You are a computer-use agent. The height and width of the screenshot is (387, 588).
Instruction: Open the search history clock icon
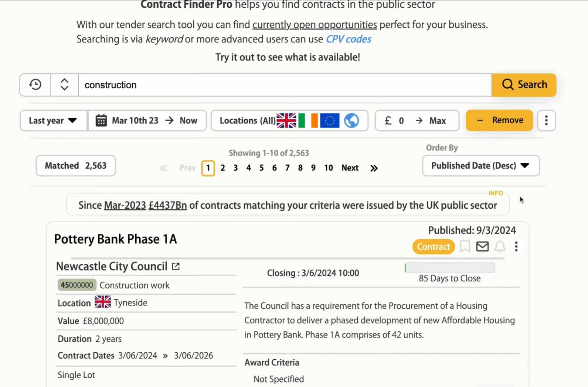(x=35, y=85)
